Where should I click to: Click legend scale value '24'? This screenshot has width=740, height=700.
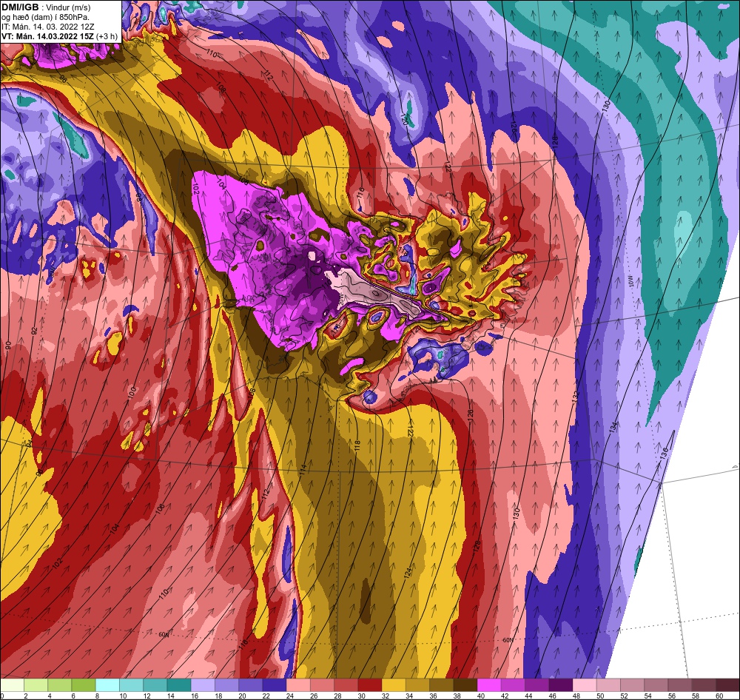tap(290, 696)
